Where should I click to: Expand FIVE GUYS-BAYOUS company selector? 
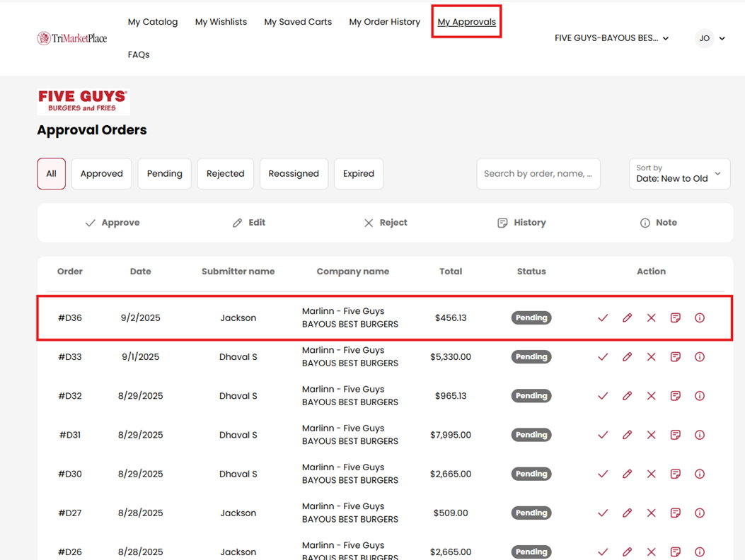pyautogui.click(x=611, y=38)
